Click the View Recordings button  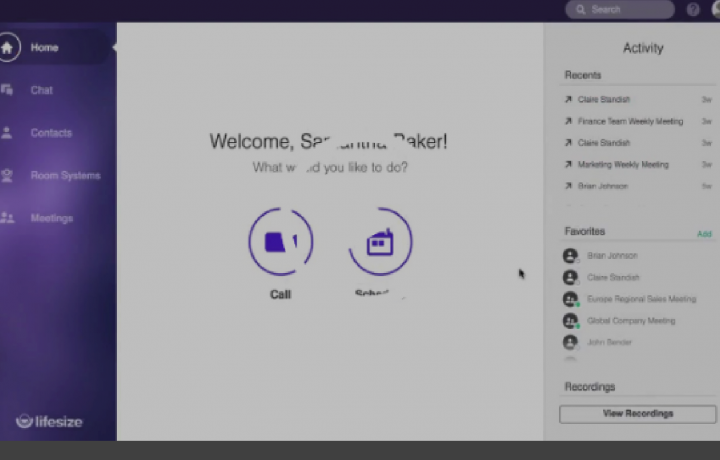click(x=637, y=414)
